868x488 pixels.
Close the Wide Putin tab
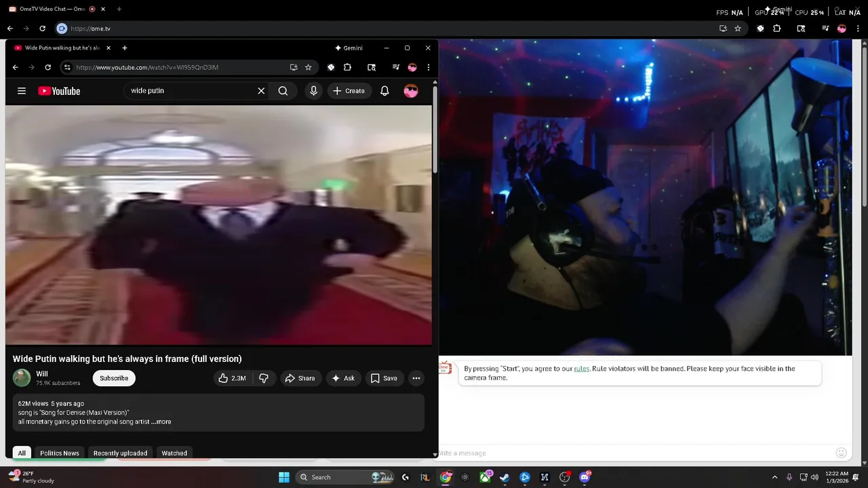pos(108,48)
